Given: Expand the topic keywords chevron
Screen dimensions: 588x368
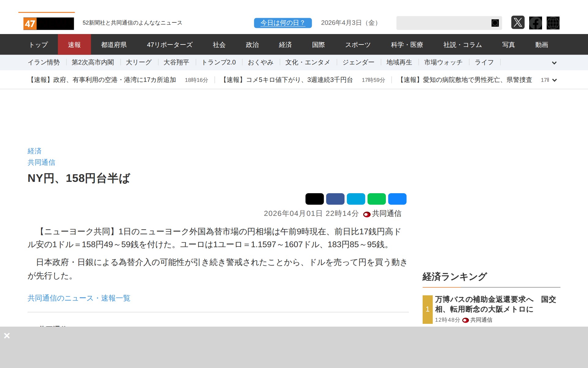Looking at the screenshot, I should [554, 63].
